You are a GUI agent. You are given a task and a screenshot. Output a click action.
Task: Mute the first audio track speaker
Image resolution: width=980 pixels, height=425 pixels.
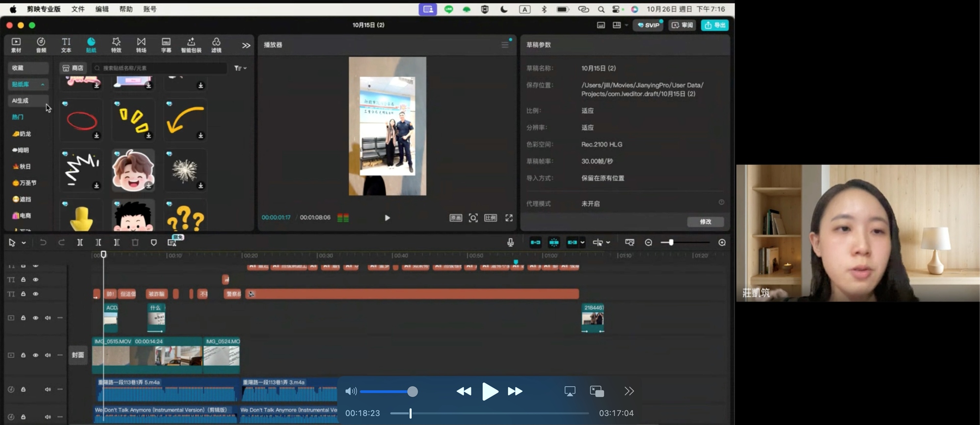[x=48, y=389]
